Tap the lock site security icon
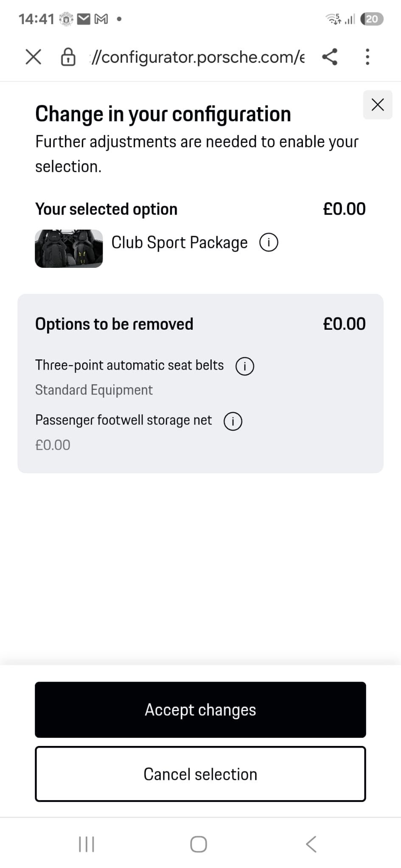Image resolution: width=401 pixels, height=868 pixels. (x=68, y=57)
